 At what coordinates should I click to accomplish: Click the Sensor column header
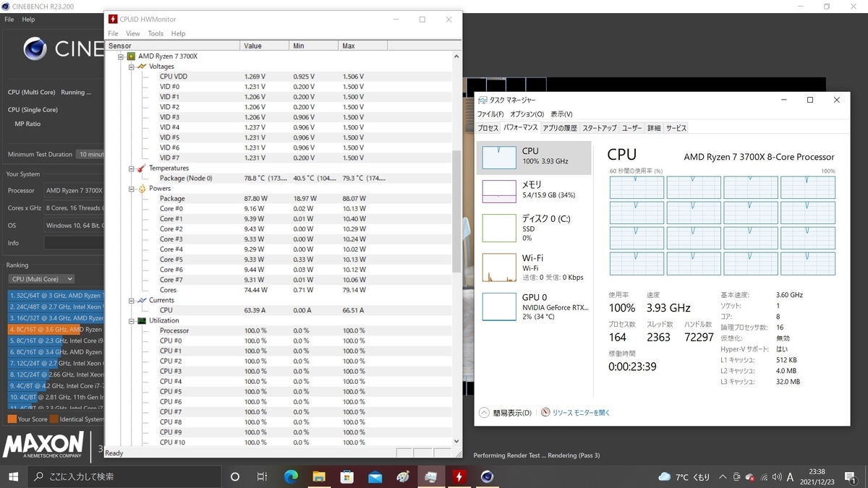click(x=172, y=46)
